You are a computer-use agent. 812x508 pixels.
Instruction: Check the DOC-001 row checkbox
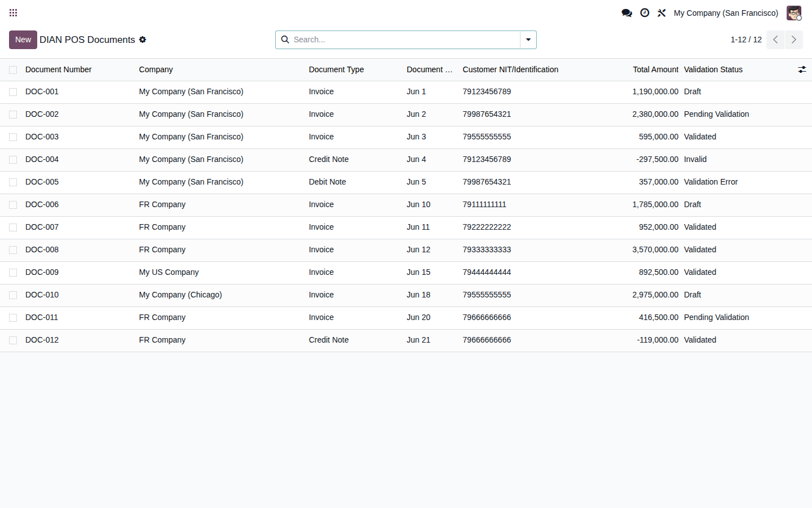pyautogui.click(x=13, y=92)
